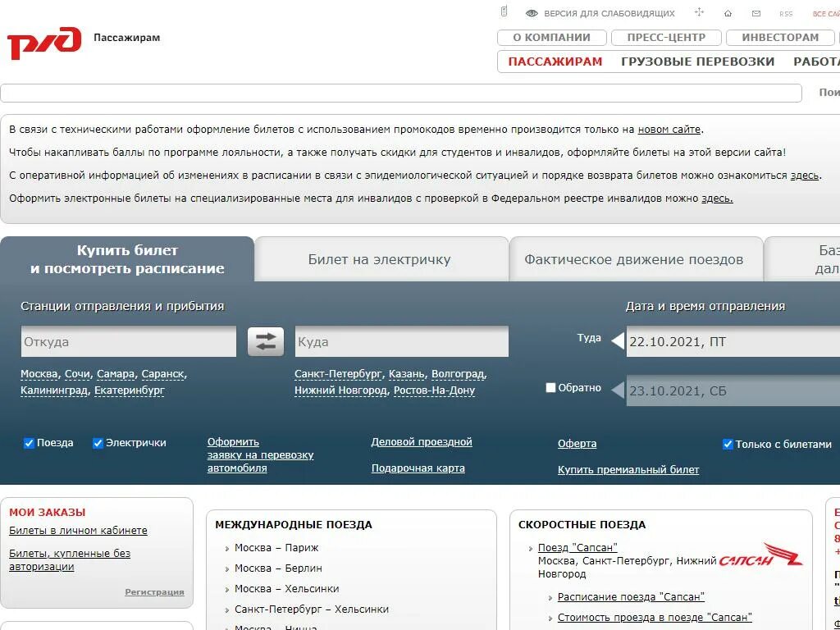Open the Оферта link

point(577,444)
